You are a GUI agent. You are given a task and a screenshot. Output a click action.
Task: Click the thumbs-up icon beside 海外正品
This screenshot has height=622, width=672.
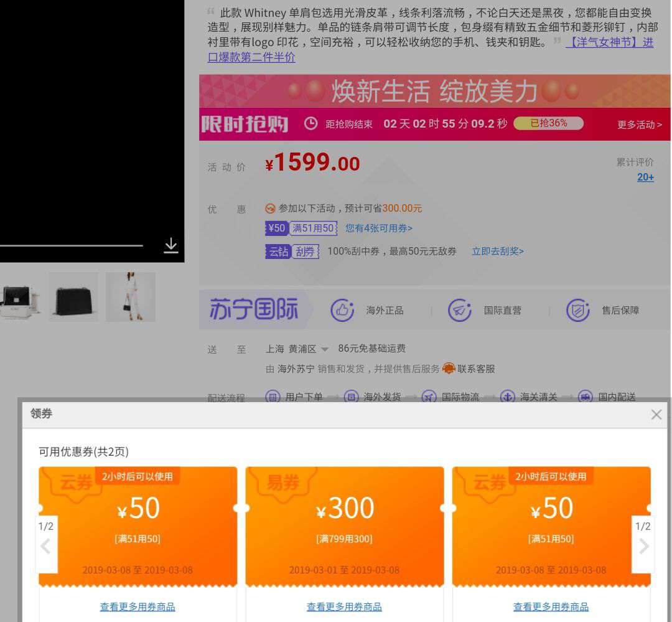[342, 309]
